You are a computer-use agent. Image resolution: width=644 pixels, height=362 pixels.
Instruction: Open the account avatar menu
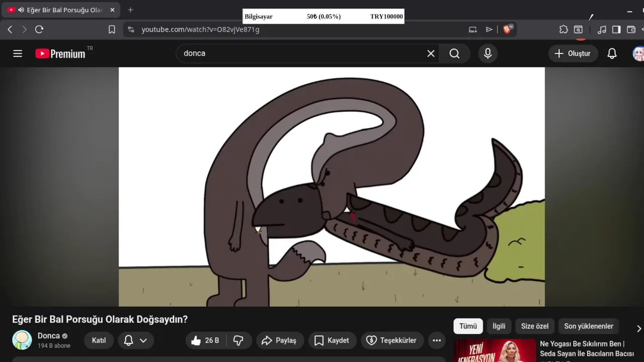[638, 53]
